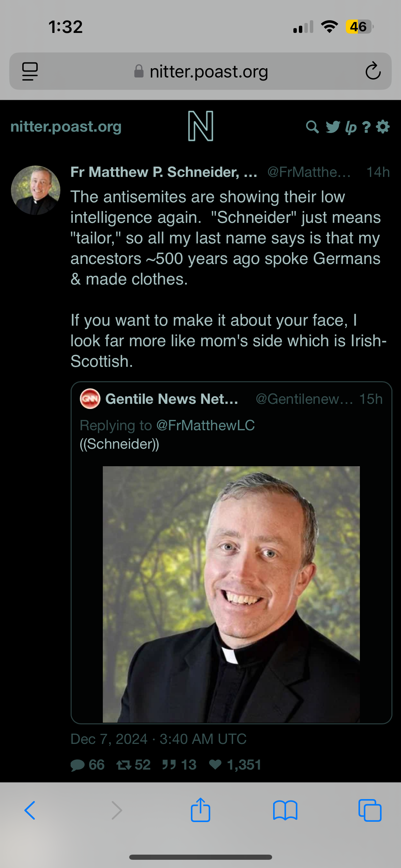
Task: Click the @FrMatthewLC reply mention link
Action: pos(206,425)
